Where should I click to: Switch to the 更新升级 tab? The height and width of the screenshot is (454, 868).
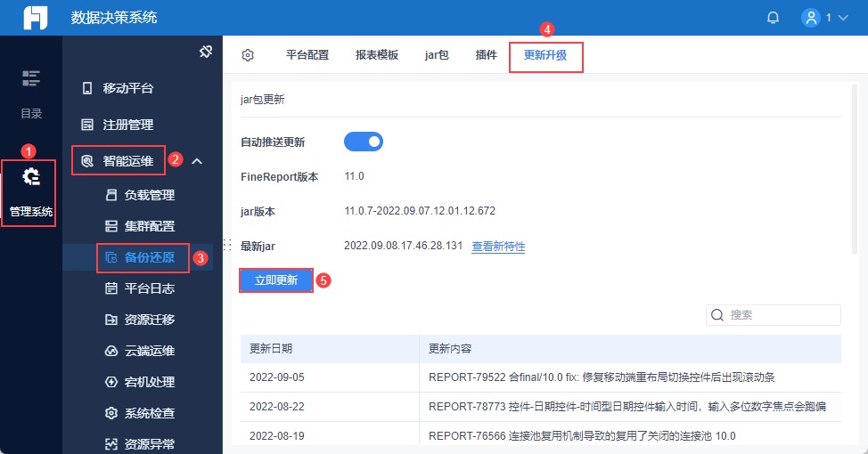(545, 54)
